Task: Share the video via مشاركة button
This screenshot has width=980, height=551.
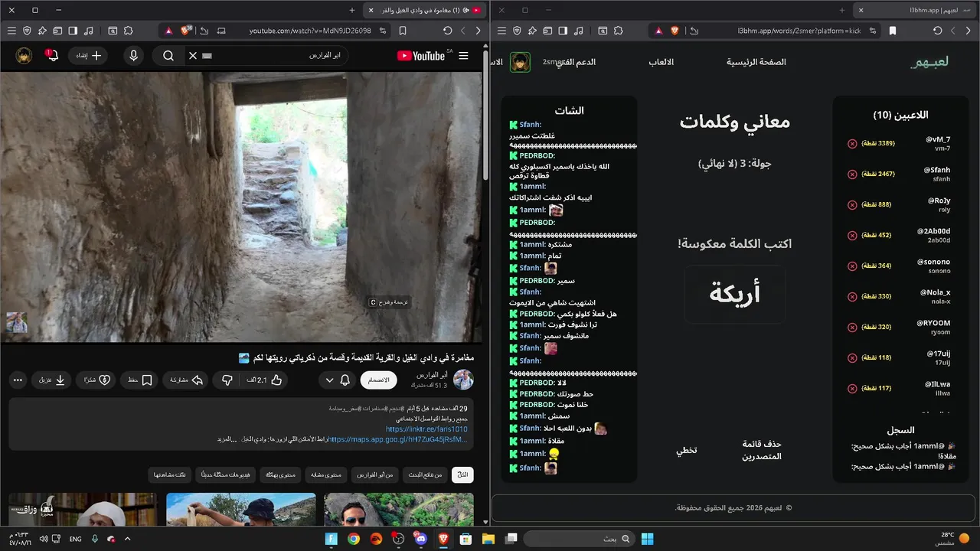Action: (x=187, y=380)
